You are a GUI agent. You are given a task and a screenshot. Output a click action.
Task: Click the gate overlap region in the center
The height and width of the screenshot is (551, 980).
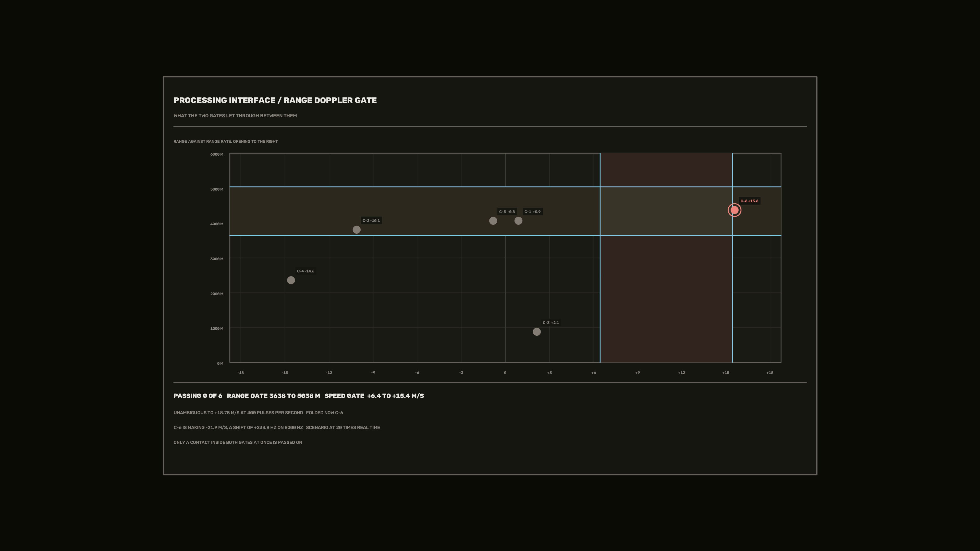(x=666, y=211)
